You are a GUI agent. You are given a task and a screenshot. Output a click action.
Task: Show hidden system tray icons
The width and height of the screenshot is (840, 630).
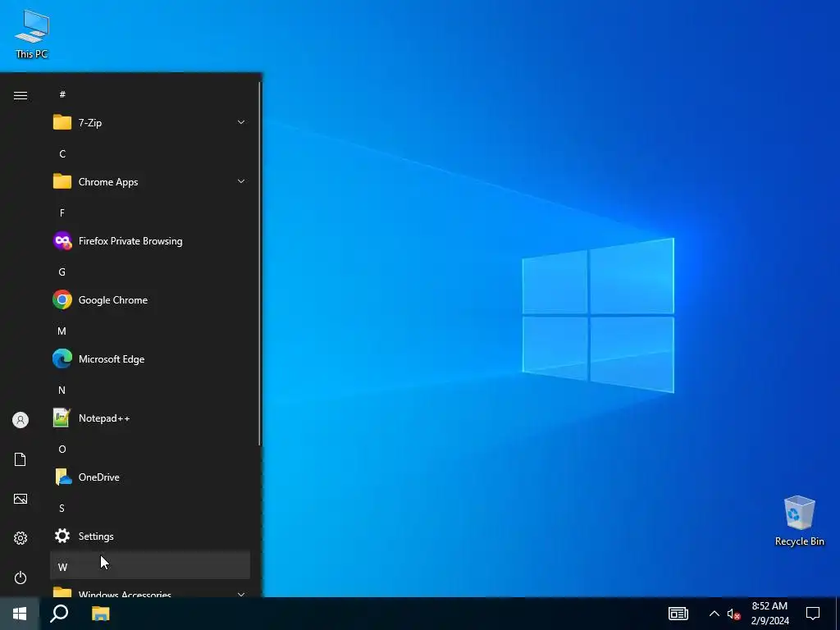714,614
